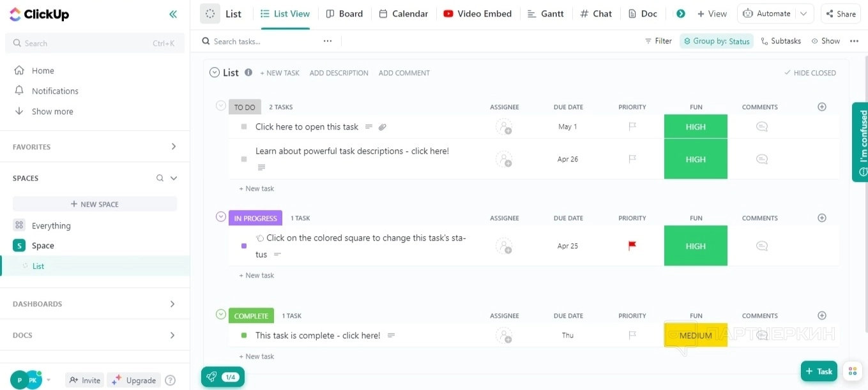
Task: Open the Show options
Action: tap(826, 41)
